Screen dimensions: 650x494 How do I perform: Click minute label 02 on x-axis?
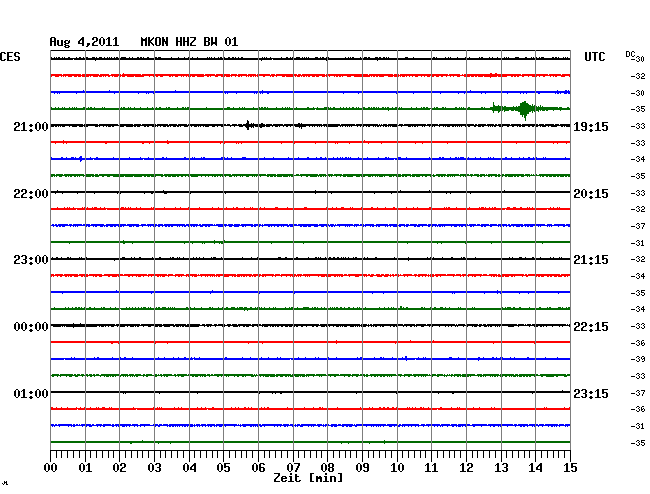pos(119,467)
